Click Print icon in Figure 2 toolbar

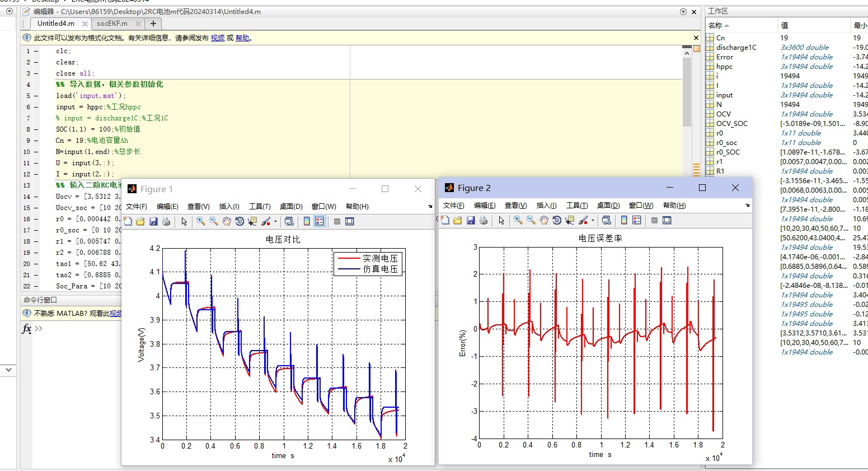click(x=484, y=221)
